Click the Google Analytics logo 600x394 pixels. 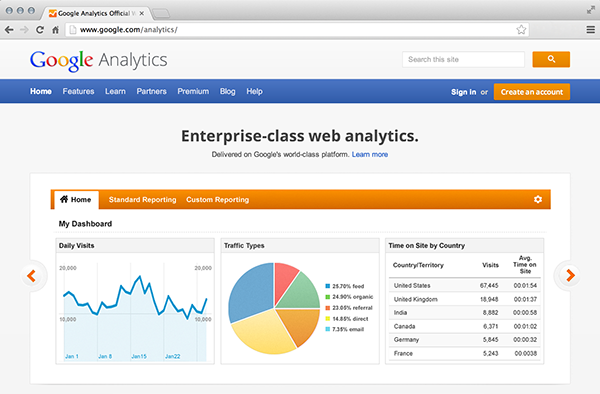(99, 60)
